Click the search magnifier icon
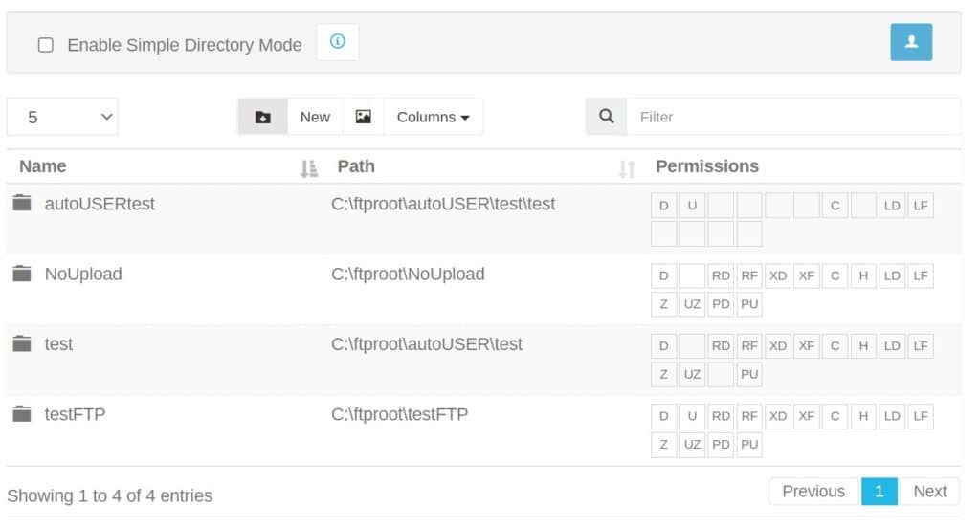This screenshot has height=528, width=980. coord(606,117)
